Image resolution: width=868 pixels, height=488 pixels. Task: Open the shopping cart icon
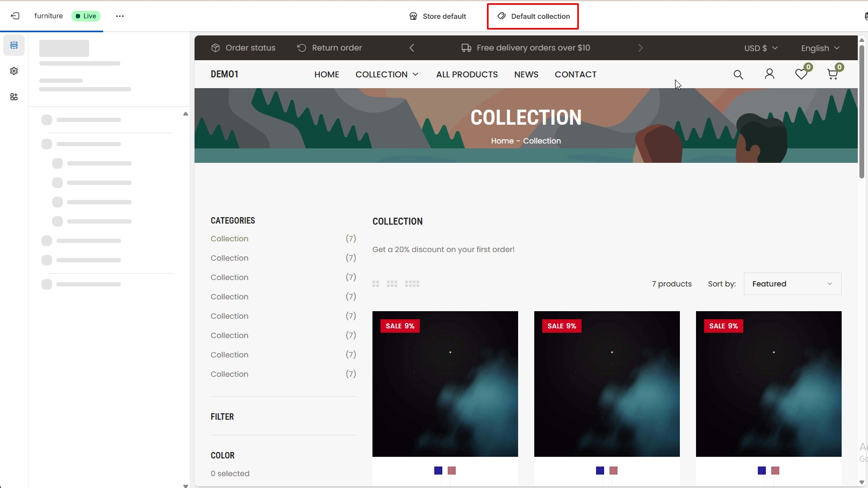[833, 74]
